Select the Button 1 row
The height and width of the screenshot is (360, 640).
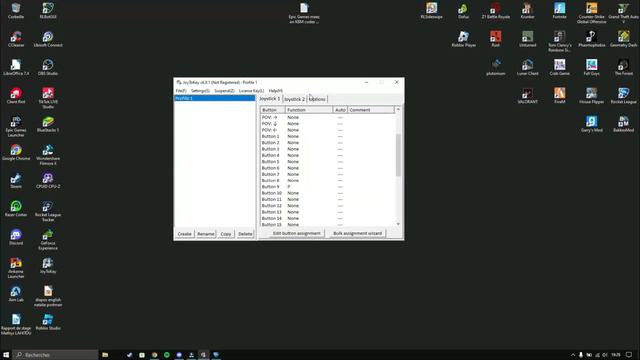coord(328,136)
